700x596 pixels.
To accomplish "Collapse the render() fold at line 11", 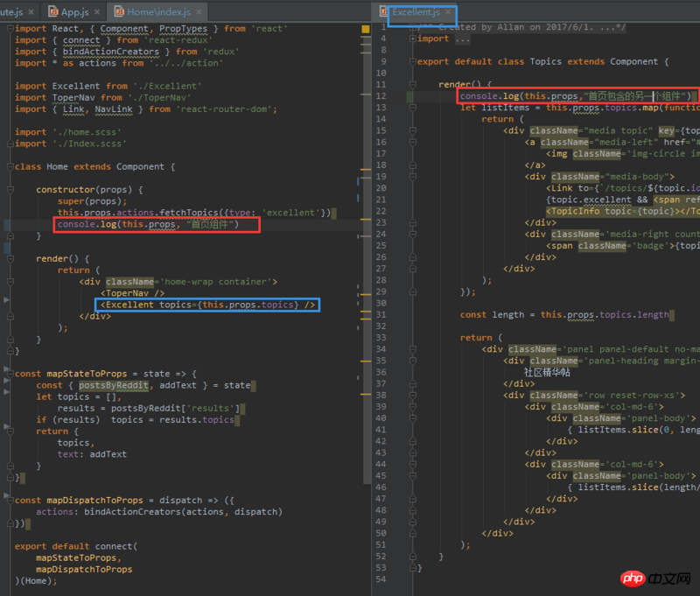I will point(412,84).
